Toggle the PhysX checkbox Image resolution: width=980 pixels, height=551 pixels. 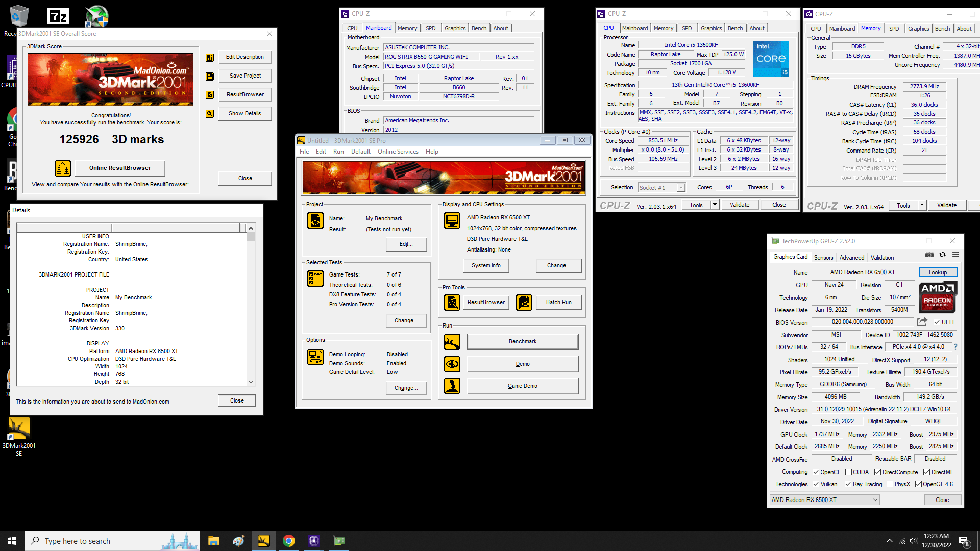coord(890,484)
